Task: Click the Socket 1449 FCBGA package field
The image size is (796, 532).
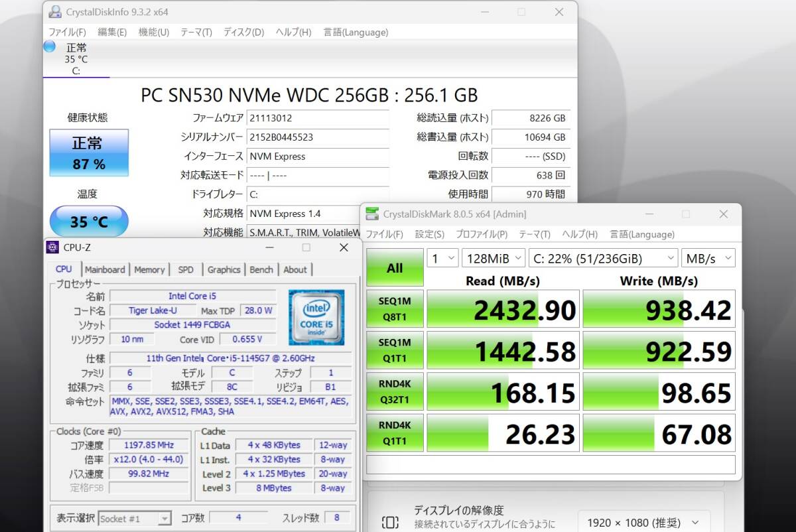Action: tap(192, 325)
